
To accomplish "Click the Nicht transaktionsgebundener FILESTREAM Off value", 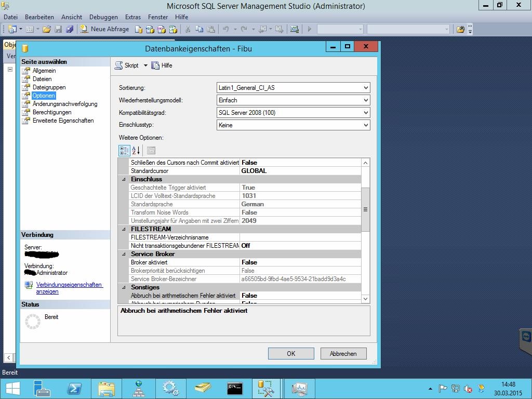I will (301, 246).
